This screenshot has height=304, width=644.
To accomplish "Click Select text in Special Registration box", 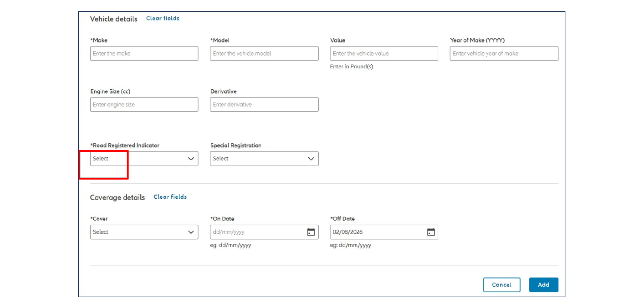I will (220, 159).
